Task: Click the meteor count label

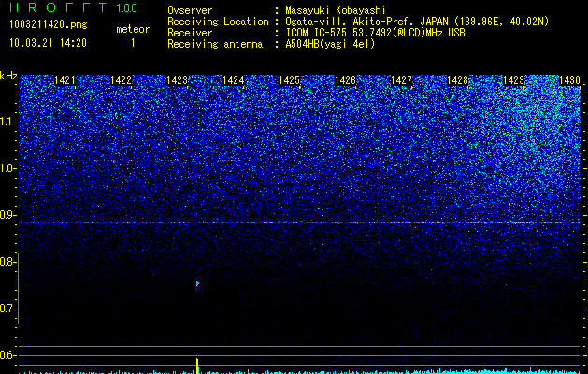Action: 133,29
